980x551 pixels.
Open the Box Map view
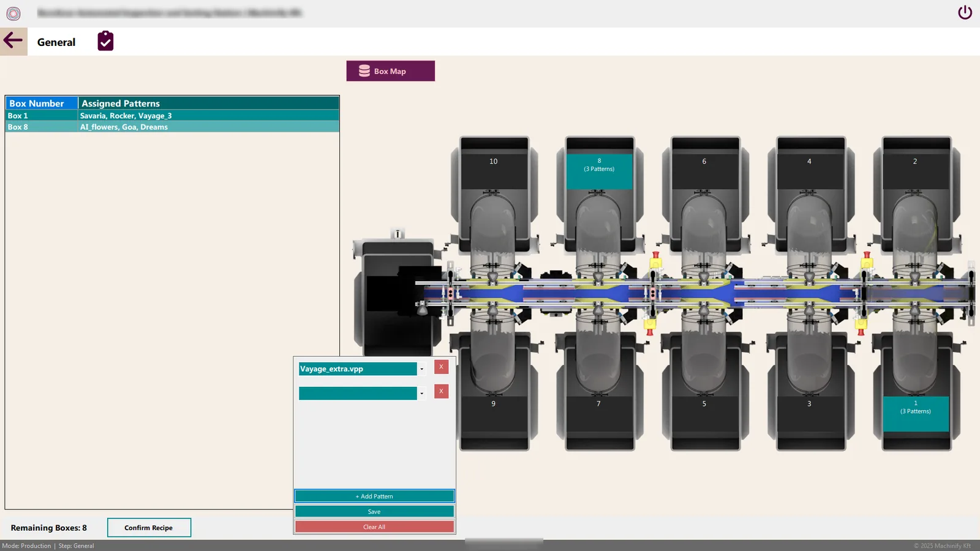point(391,71)
